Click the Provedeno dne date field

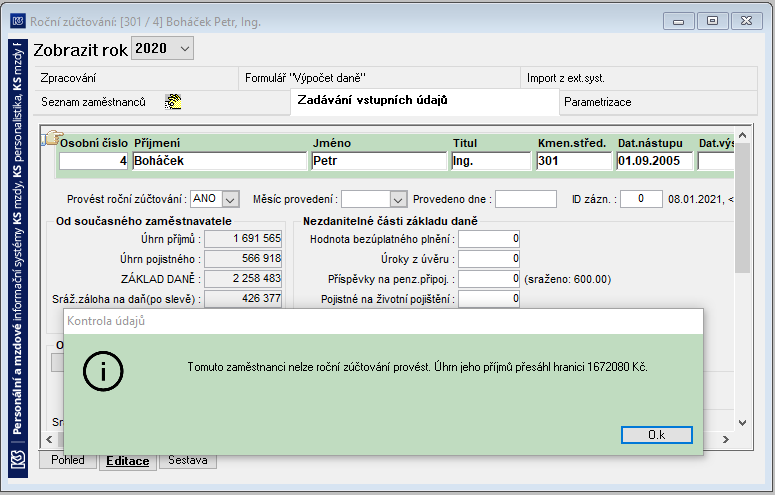(526, 199)
